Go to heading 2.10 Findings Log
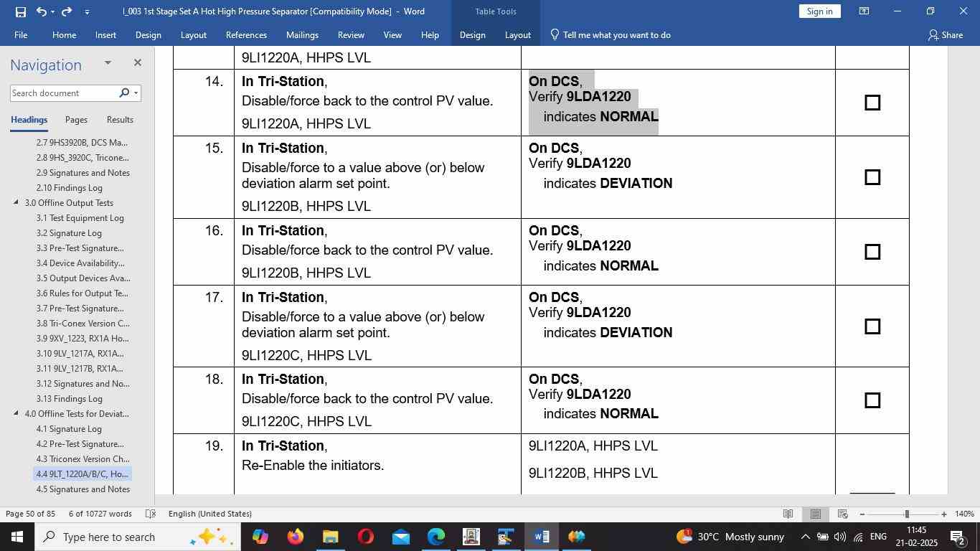Image resolution: width=980 pixels, height=551 pixels. (70, 188)
